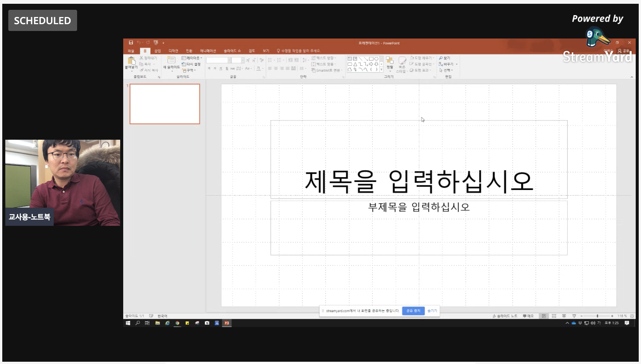
Task: Open 도형 윤곽선 (Shape Outline) color menu
Action: pyautogui.click(x=422, y=64)
